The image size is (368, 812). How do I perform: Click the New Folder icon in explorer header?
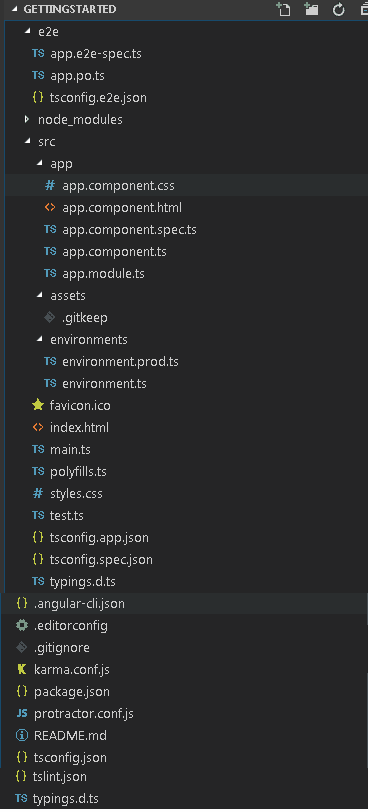pos(311,9)
